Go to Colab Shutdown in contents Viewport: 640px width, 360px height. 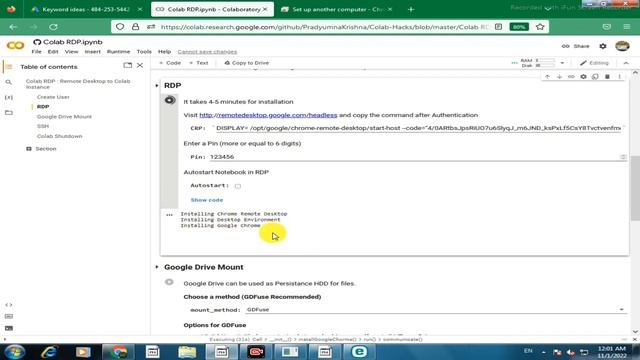pos(60,136)
